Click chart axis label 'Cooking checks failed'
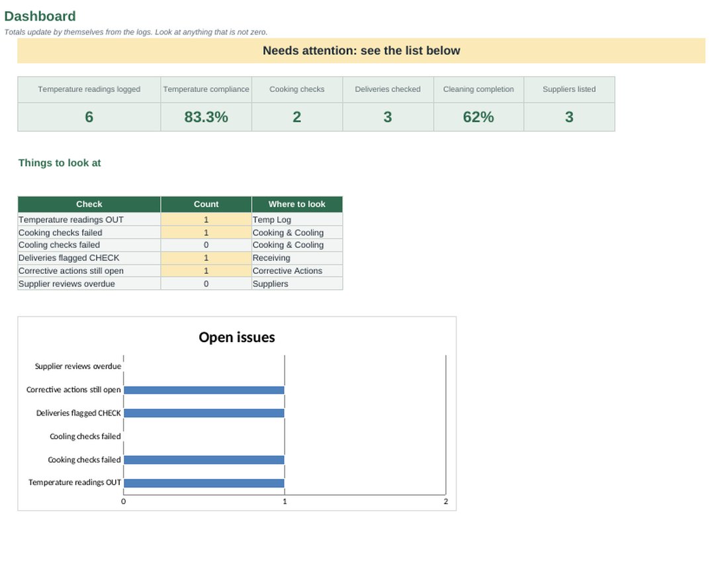The width and height of the screenshot is (728, 563). tap(85, 460)
